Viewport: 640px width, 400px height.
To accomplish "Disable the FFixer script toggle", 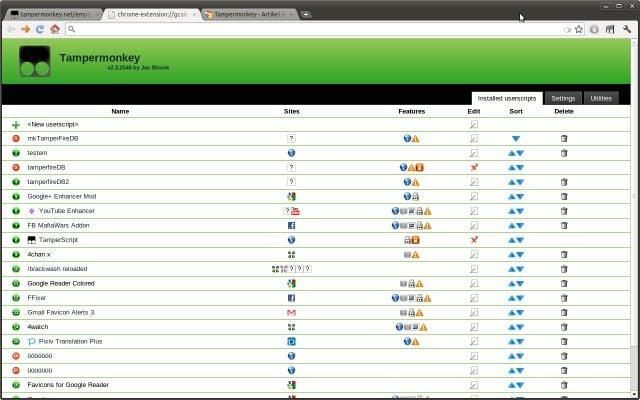I will coord(16,298).
